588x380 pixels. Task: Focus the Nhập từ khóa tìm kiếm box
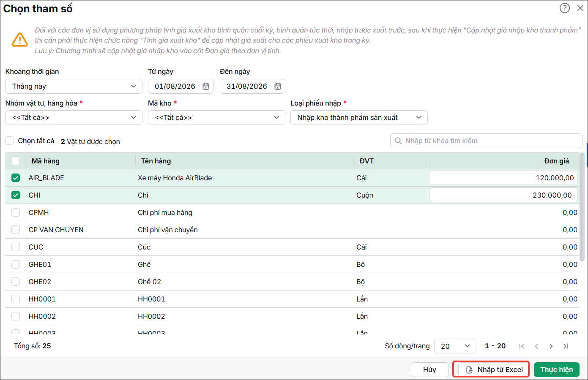[x=486, y=141]
